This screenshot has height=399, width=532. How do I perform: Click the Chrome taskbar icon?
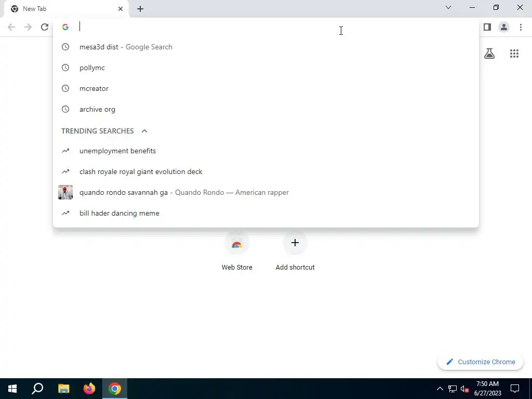115,389
